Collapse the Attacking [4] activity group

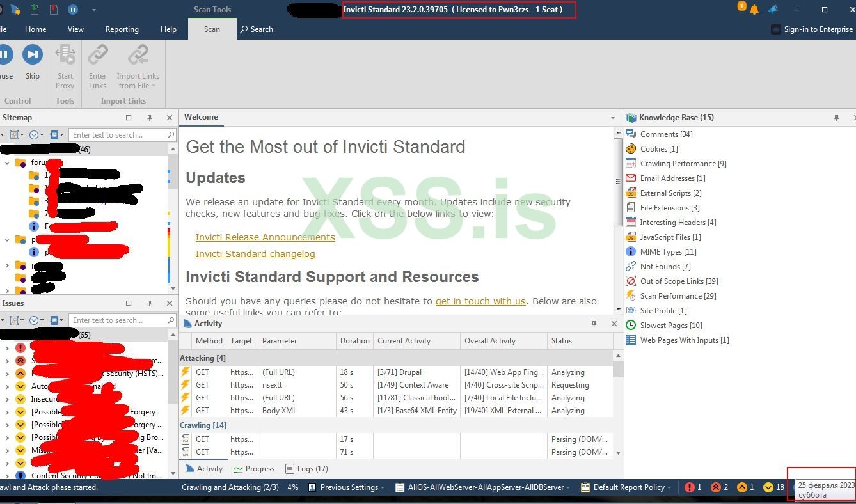[202, 358]
